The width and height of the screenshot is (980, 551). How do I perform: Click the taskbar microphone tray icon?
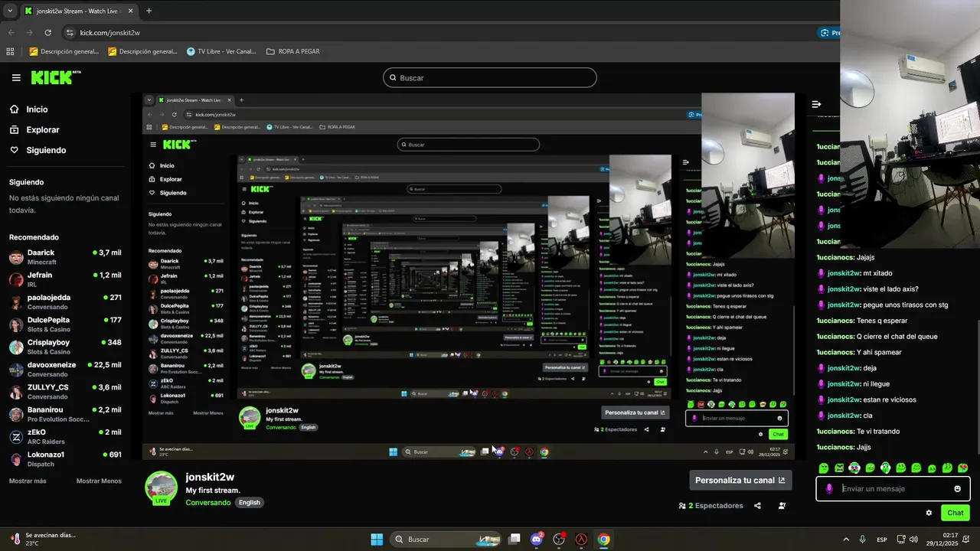coord(863,540)
